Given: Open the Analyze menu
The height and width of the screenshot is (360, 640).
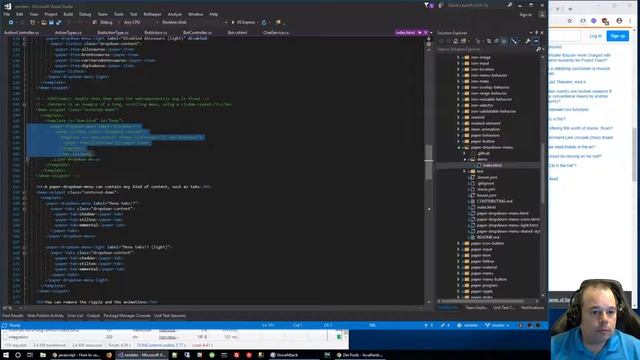Looking at the screenshot, I should [x=175, y=14].
